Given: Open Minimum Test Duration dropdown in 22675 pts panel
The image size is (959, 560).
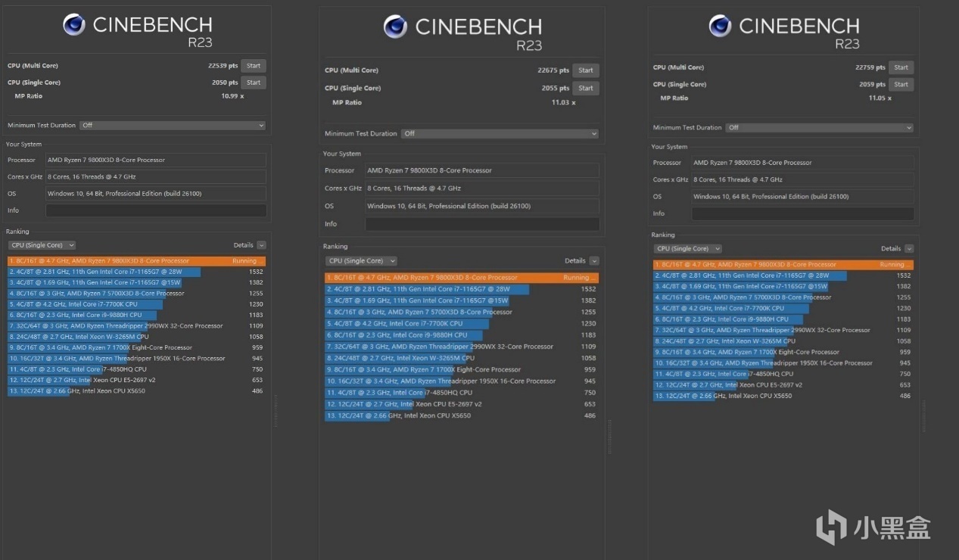Looking at the screenshot, I should pyautogui.click(x=500, y=133).
